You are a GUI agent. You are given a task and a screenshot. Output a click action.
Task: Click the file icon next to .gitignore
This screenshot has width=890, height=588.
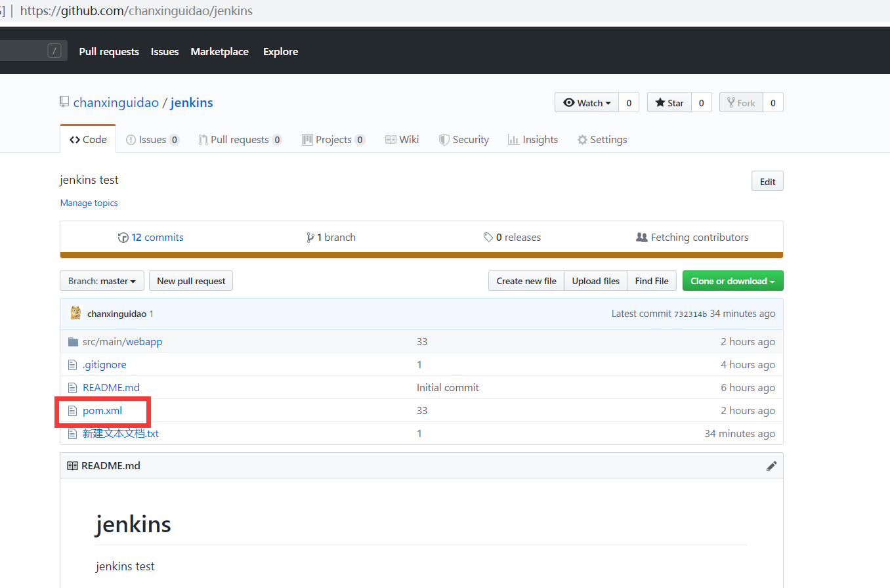[x=73, y=365]
